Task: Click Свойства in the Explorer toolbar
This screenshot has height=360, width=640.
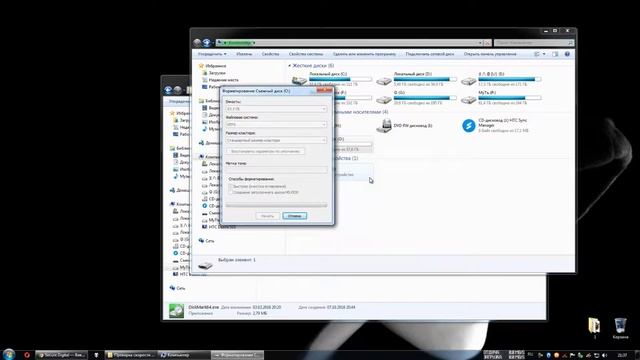Action: pyautogui.click(x=271, y=54)
